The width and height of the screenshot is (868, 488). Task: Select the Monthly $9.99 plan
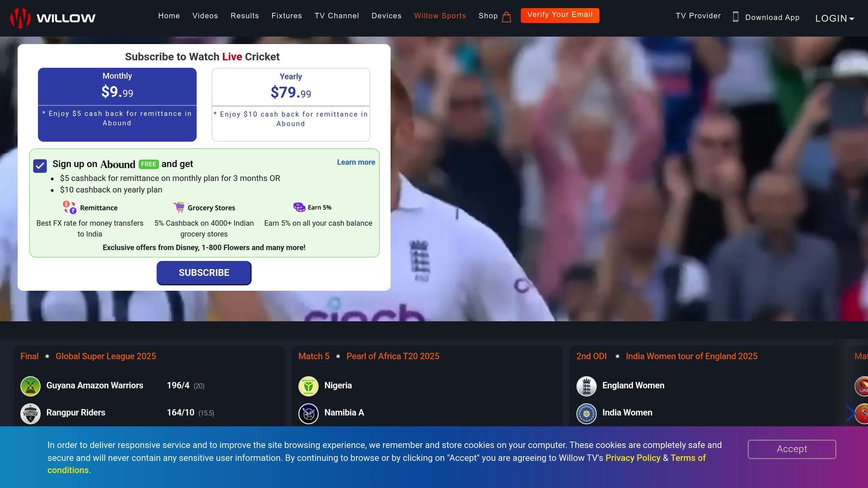[x=117, y=105]
